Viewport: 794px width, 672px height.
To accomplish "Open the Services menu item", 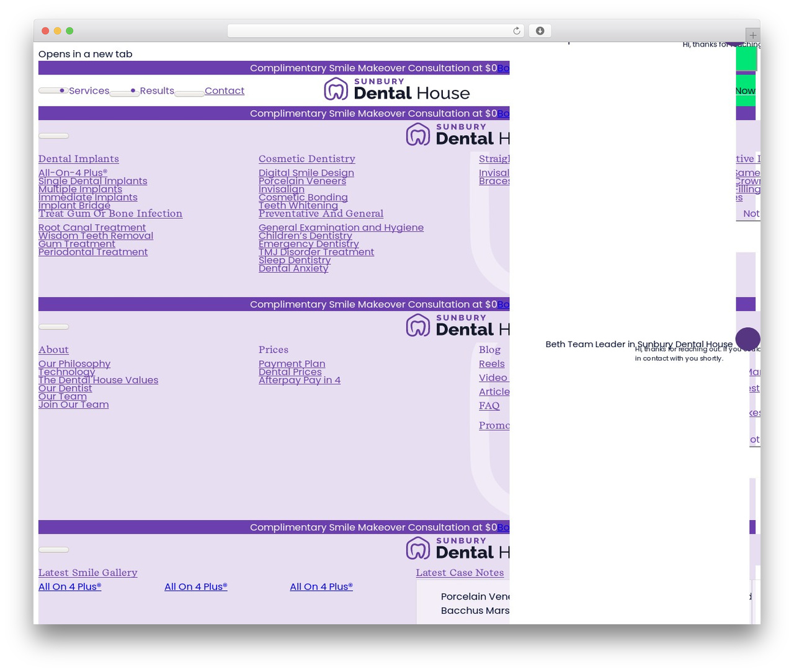I will pyautogui.click(x=89, y=91).
